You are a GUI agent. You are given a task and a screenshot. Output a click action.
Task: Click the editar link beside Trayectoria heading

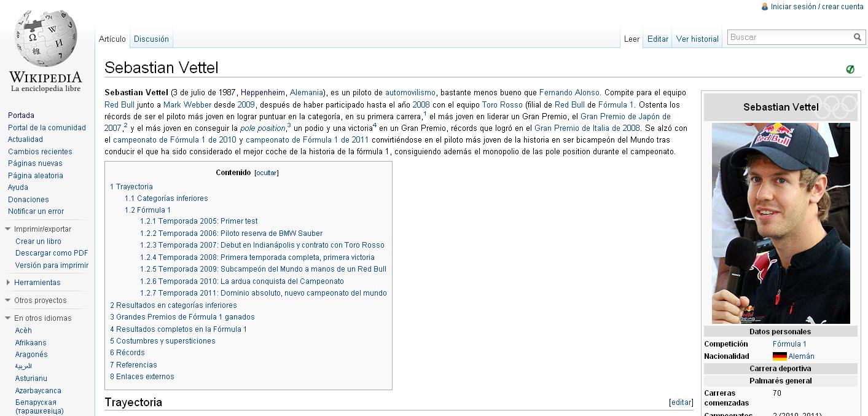[681, 402]
